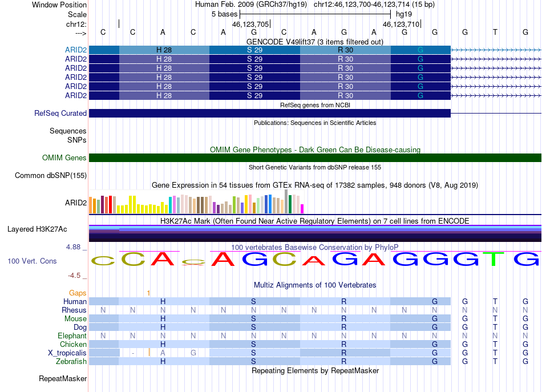Click the OMIM Genes track label
542x392 pixels.
click(x=64, y=157)
